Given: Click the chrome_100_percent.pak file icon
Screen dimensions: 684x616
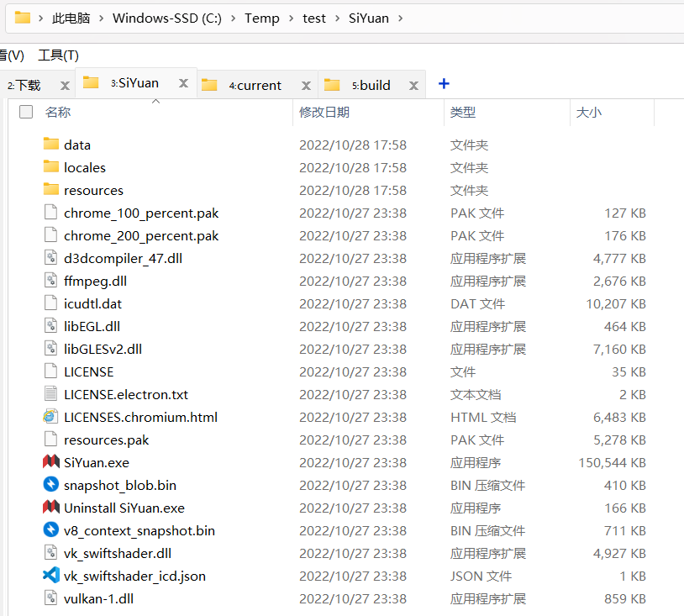Looking at the screenshot, I should pyautogui.click(x=51, y=213).
